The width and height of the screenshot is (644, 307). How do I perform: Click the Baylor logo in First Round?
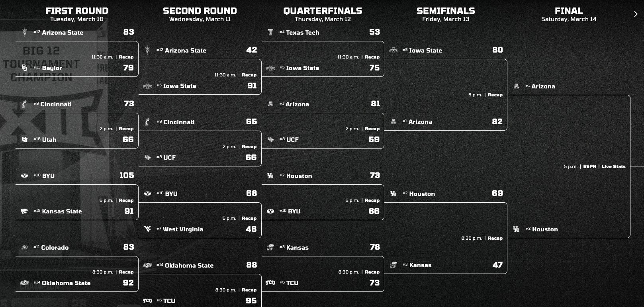click(x=25, y=68)
